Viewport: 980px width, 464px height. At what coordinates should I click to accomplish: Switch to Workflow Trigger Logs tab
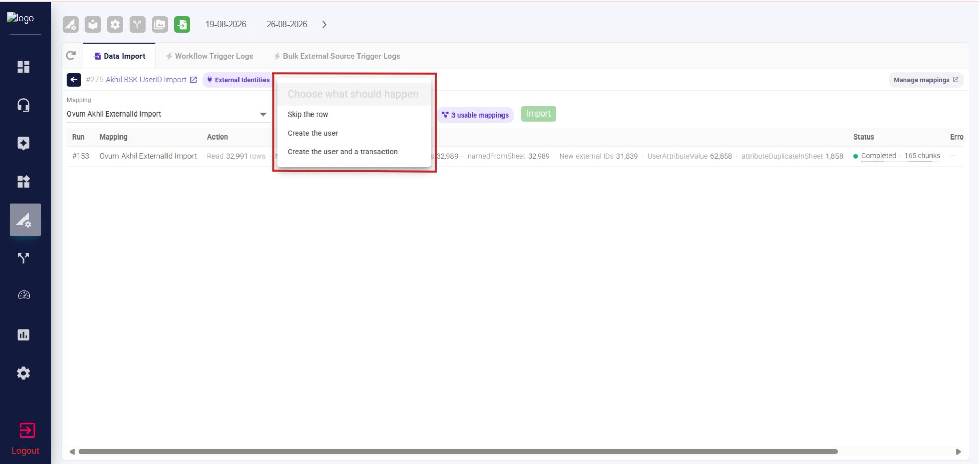pos(209,56)
